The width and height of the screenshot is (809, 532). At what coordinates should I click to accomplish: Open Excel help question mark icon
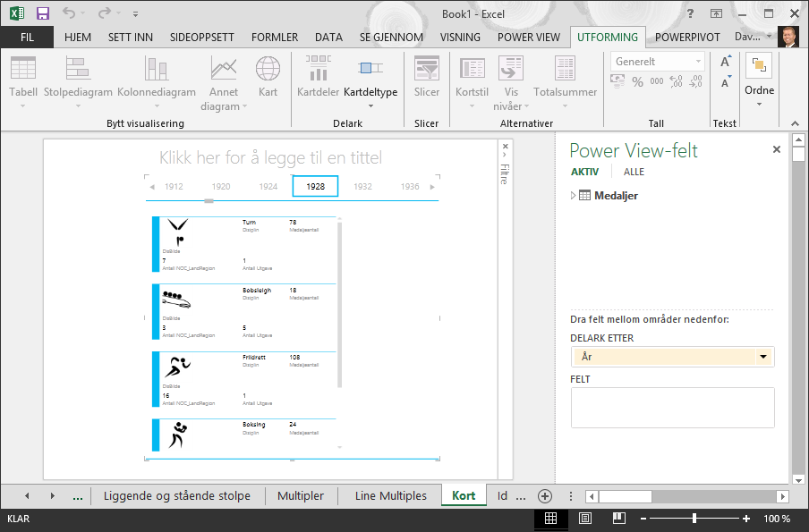(690, 14)
